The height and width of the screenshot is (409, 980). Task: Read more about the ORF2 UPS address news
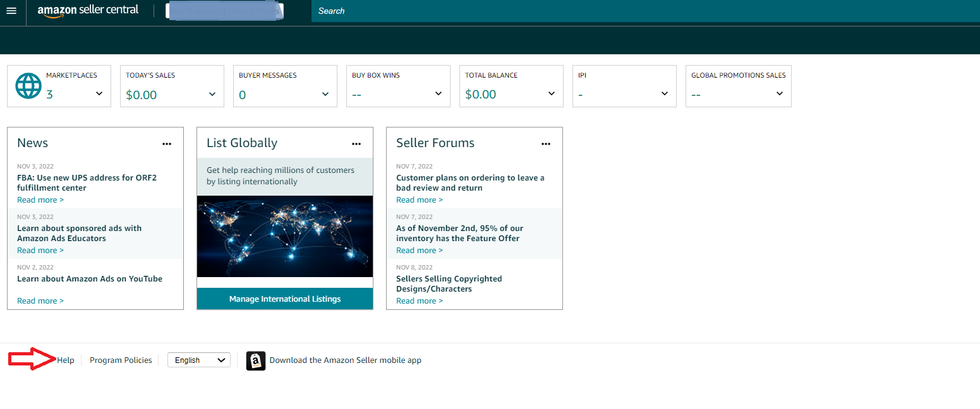pos(40,200)
